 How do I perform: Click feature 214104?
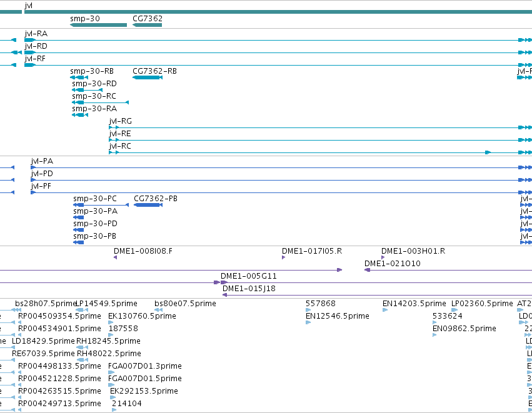(x=126, y=404)
